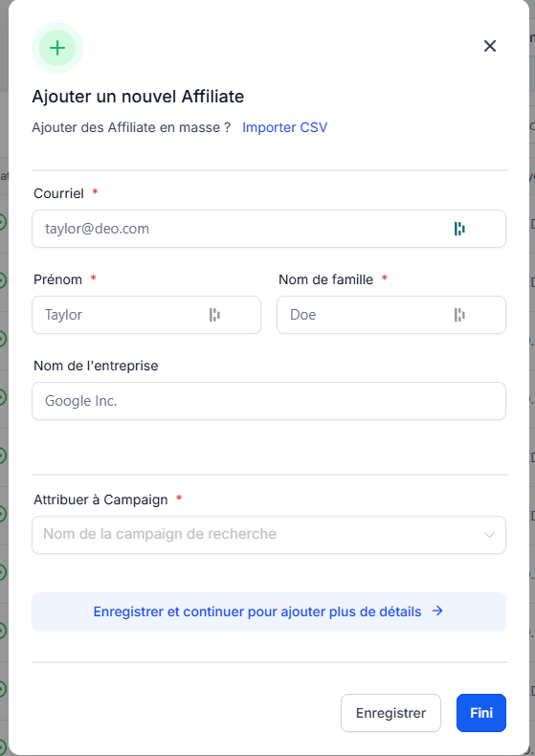The image size is (535, 756).
Task: Click the Courriel field label
Action: [x=58, y=193]
